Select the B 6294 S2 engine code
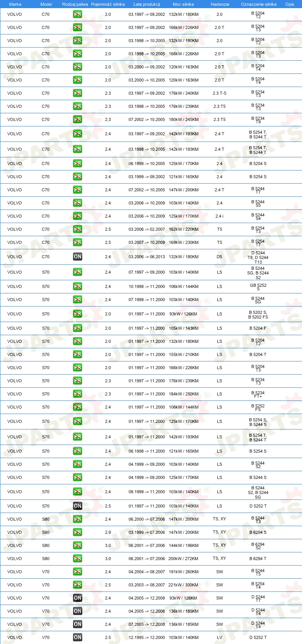Screen dimensions: 302x644 point(258,546)
